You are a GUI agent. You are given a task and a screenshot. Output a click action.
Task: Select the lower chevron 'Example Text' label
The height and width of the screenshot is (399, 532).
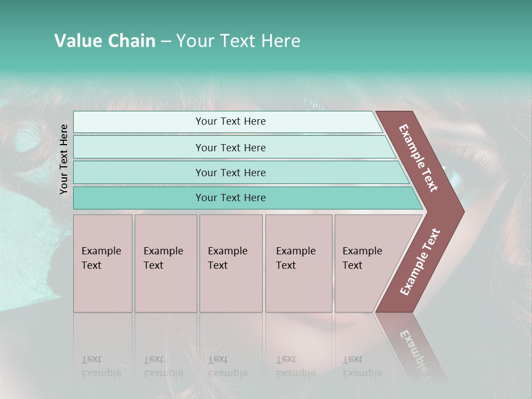[x=420, y=262]
